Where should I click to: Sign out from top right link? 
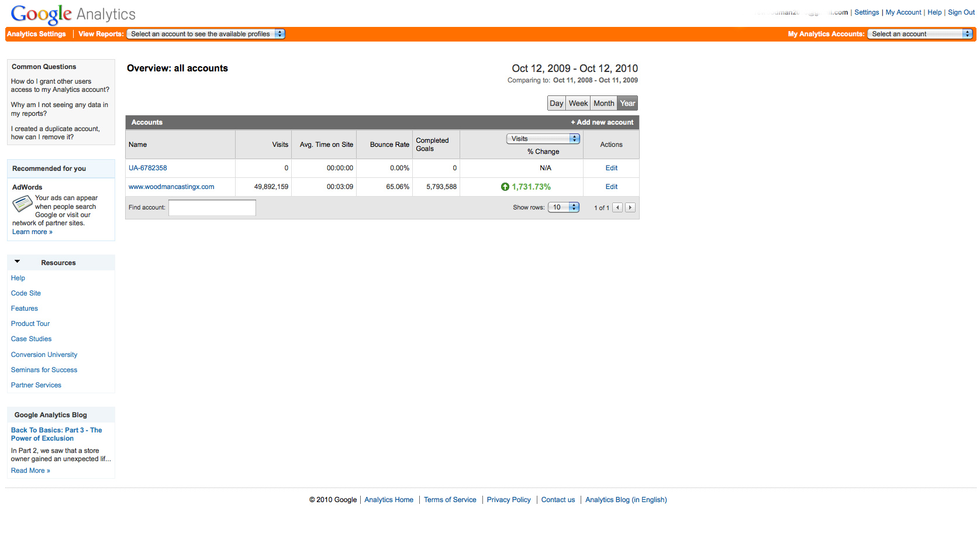click(961, 12)
